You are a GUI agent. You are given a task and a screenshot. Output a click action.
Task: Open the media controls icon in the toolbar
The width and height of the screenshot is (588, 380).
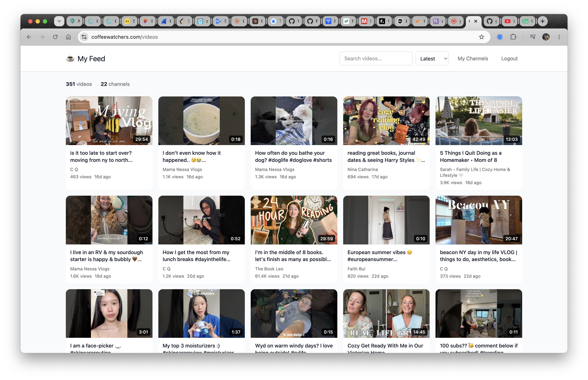click(532, 37)
